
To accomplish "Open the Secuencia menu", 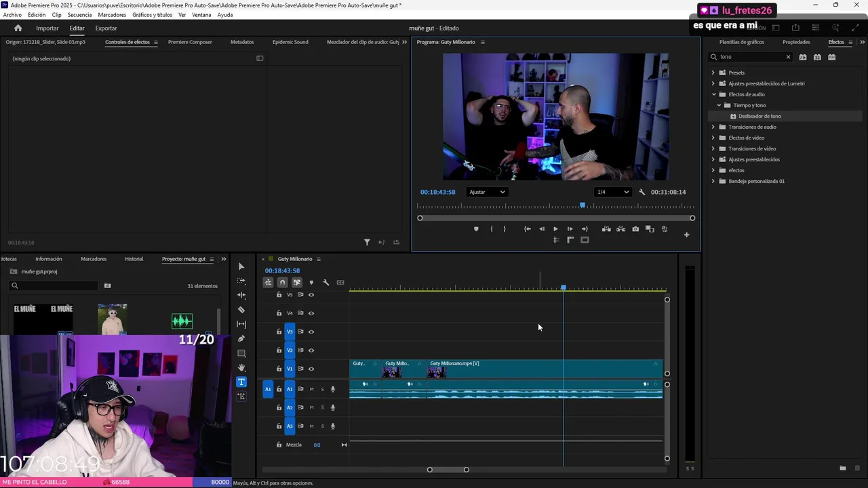I will coord(79,14).
